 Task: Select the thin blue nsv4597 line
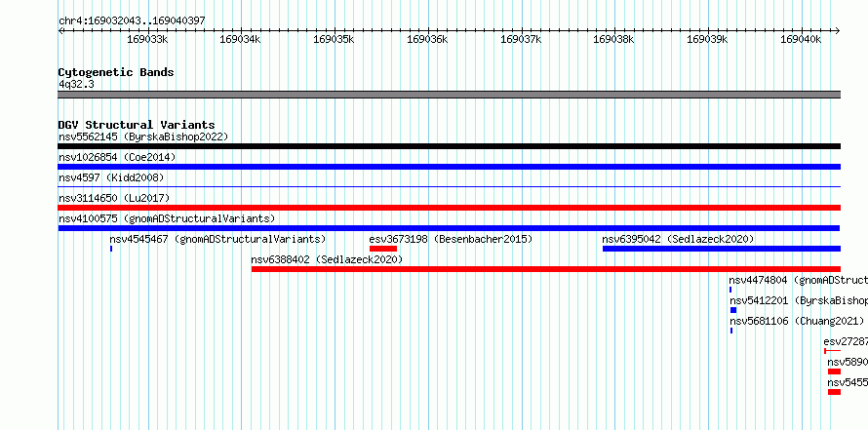(x=449, y=187)
